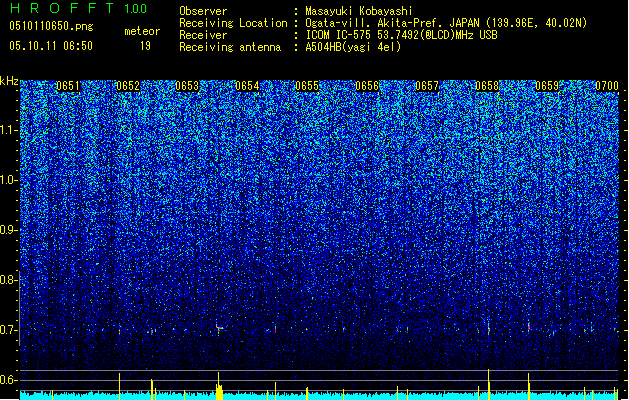This screenshot has height=400, width=629.
Task: Click the Receiving Location label
Action: pyautogui.click(x=233, y=23)
